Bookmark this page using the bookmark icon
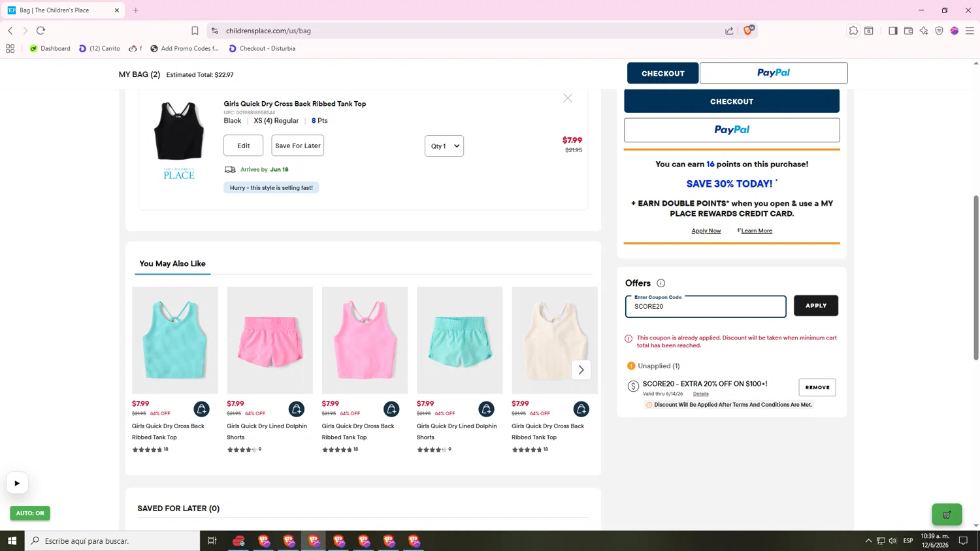 pos(195,31)
